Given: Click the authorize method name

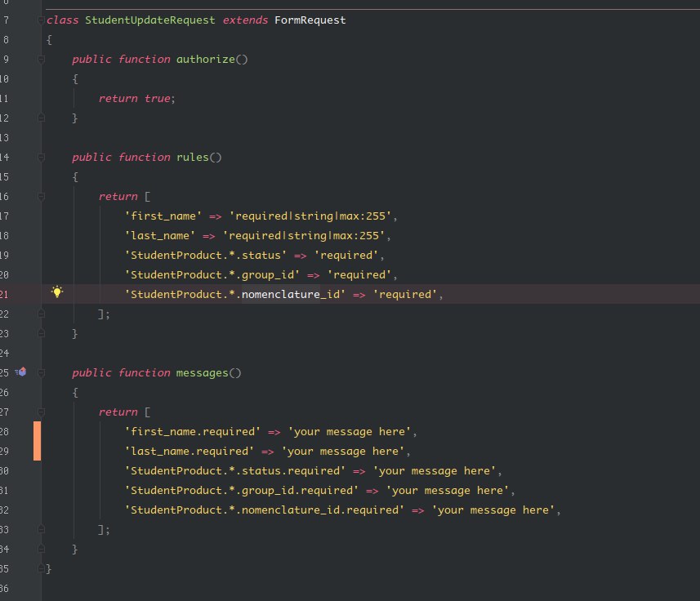Looking at the screenshot, I should pyautogui.click(x=205, y=59).
